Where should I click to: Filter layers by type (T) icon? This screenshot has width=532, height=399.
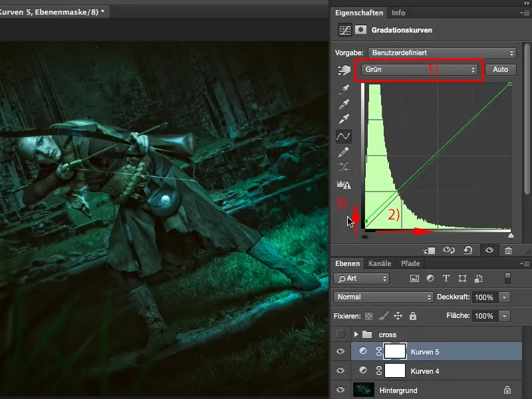pos(446,278)
